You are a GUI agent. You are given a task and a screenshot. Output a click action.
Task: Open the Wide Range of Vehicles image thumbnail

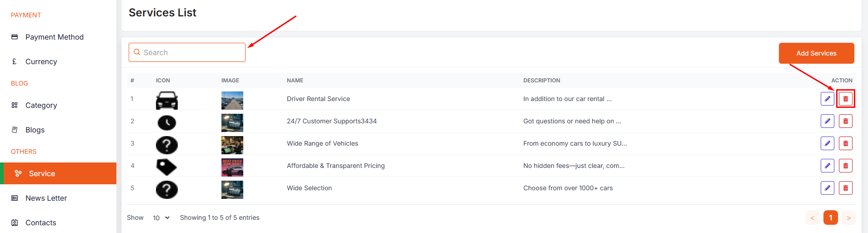pyautogui.click(x=232, y=145)
